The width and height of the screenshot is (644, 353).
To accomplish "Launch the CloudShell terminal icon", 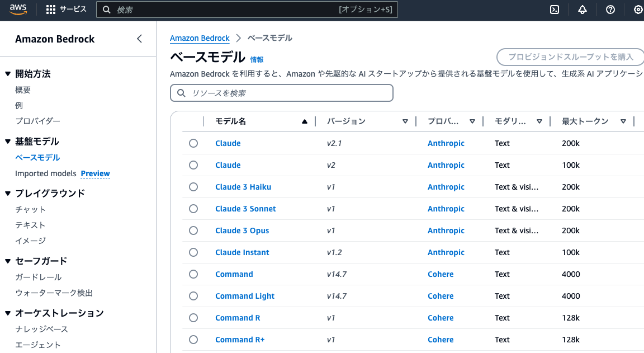I will pyautogui.click(x=555, y=10).
